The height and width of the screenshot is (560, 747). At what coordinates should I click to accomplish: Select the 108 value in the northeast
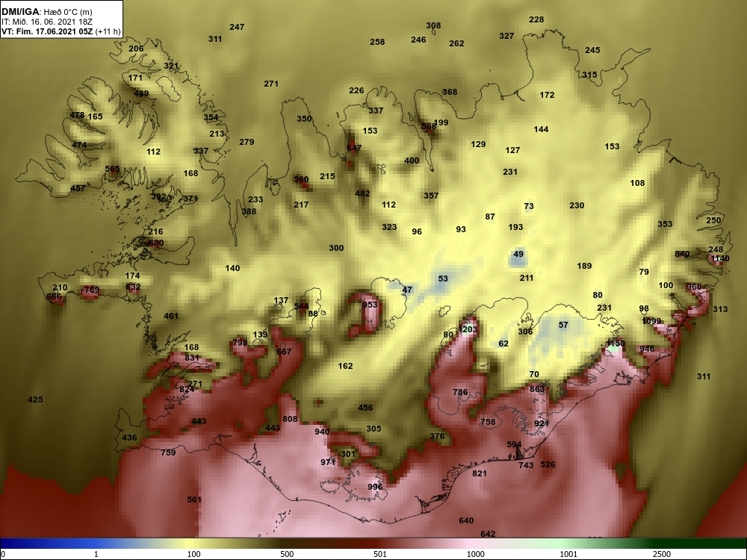(x=637, y=183)
